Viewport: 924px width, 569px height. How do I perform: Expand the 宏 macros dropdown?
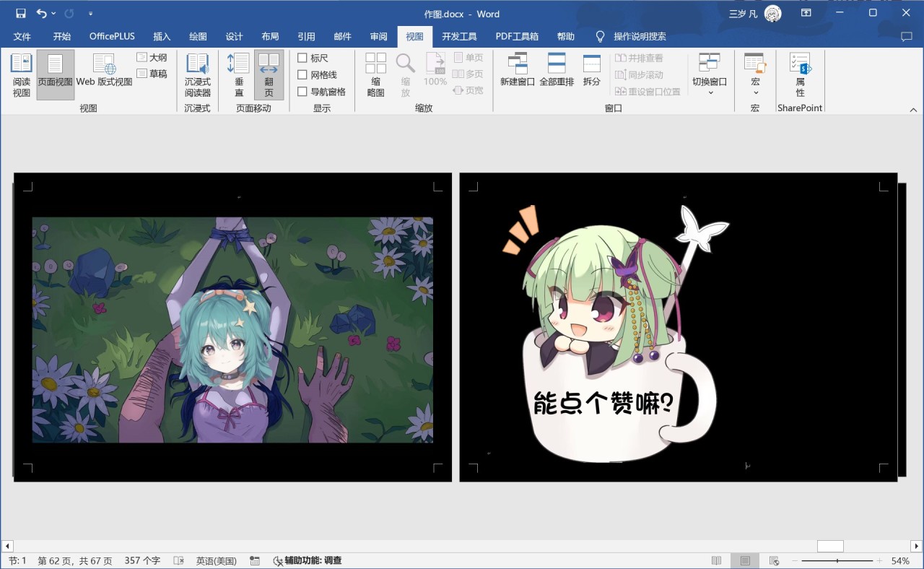point(754,72)
